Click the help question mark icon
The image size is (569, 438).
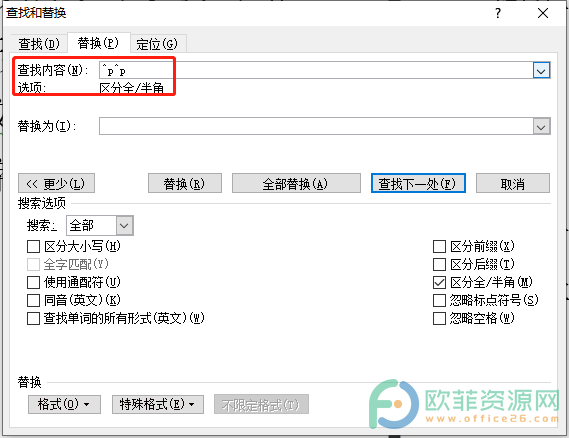pos(498,13)
